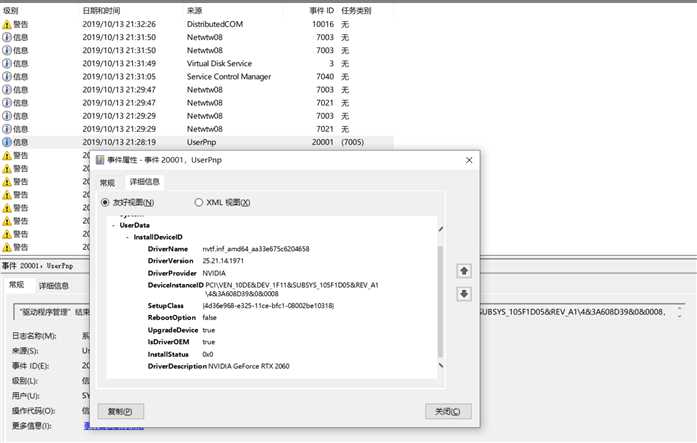Click DriverName value nvtf.inf_amd64_aa33e675c6204658
The height and width of the screenshot is (443, 697).
pos(256,249)
